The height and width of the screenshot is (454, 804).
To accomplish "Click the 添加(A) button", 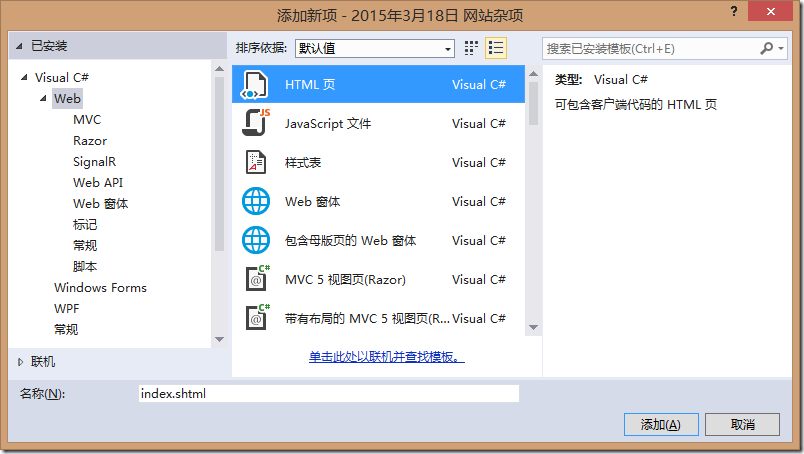I will pyautogui.click(x=661, y=424).
